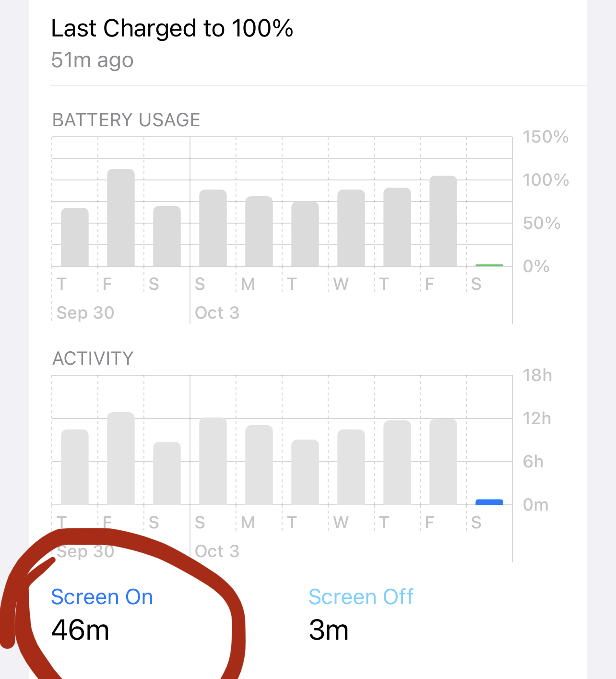Tap the Battery Usage section header
Viewport: 616px width, 679px height.
point(126,120)
